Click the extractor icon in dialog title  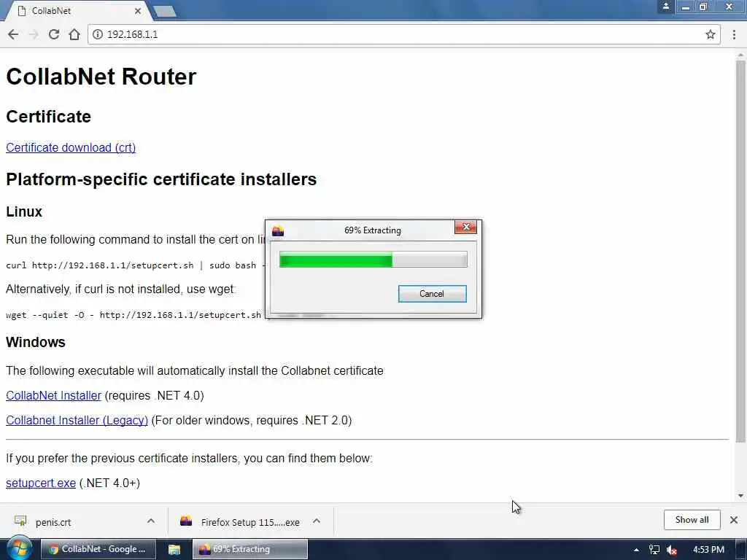click(x=278, y=231)
